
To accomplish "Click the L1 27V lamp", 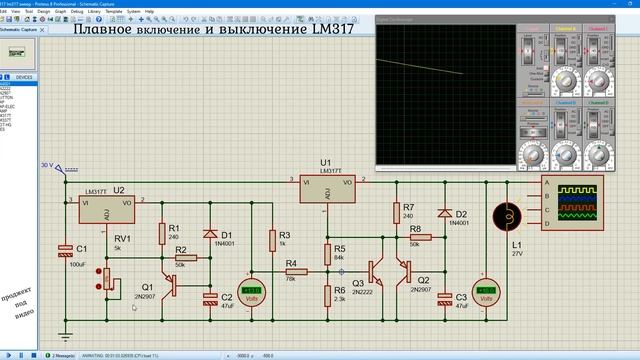I will [507, 217].
